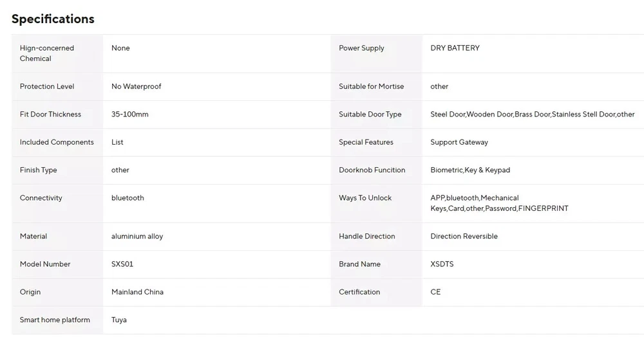Click the No Waterproof value

click(x=136, y=86)
